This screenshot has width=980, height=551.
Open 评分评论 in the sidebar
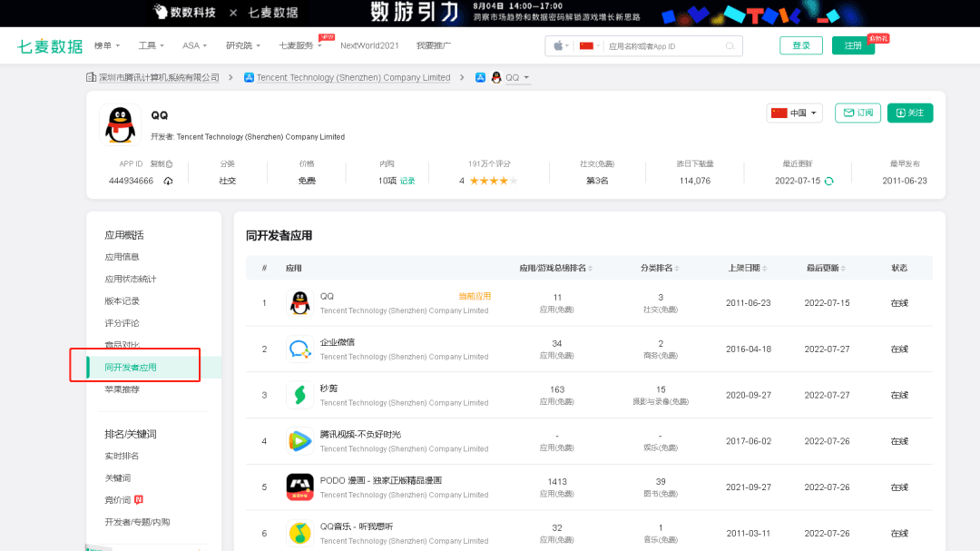(122, 323)
